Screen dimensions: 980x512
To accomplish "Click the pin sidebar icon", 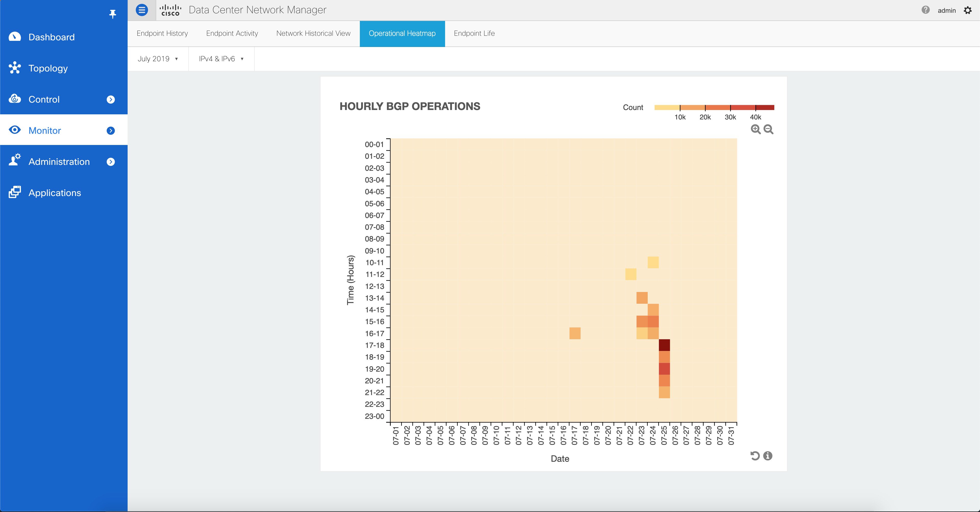I will 112,14.
